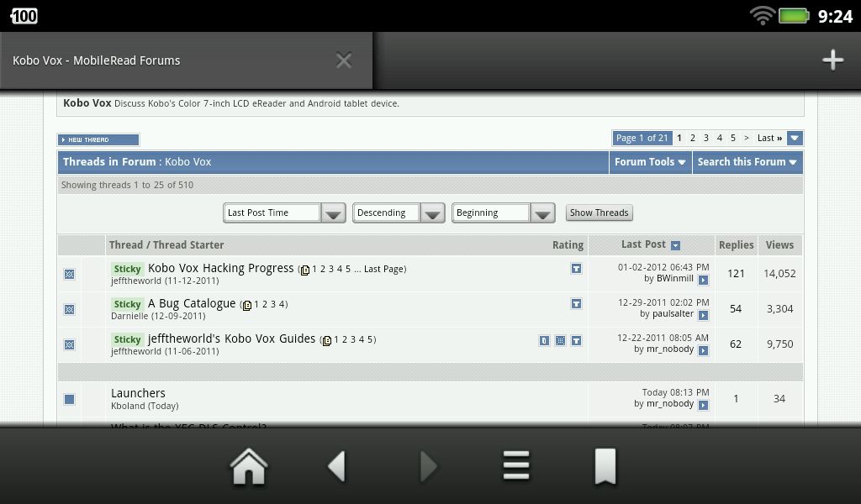The image size is (861, 504).
Task: Click sticky icon in Hacking Progress row
Action: tap(576, 268)
